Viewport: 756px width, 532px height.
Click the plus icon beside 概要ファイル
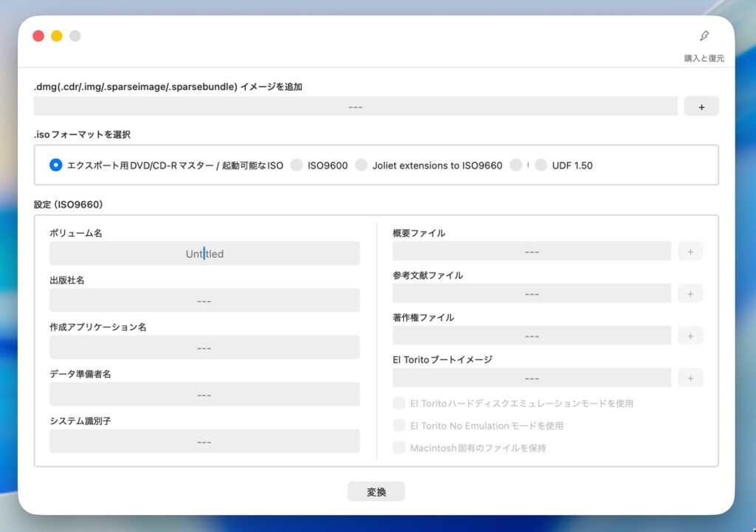pyautogui.click(x=690, y=252)
